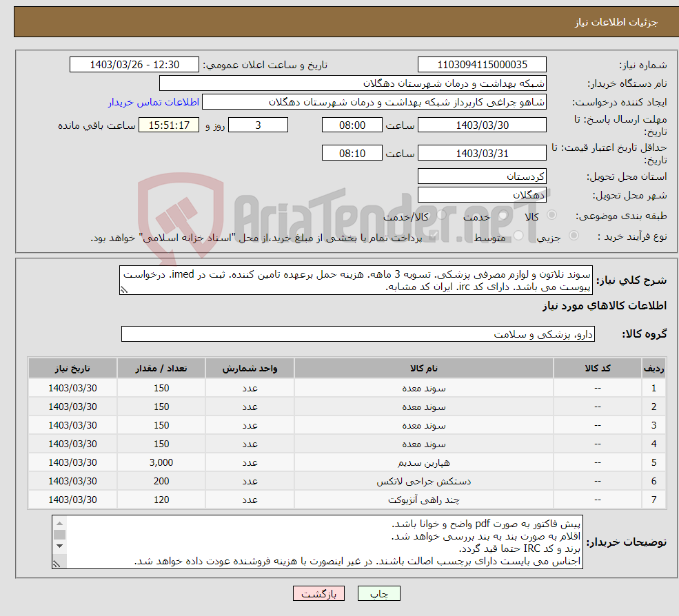Click the تعداد / مقدار column header

[161, 369]
